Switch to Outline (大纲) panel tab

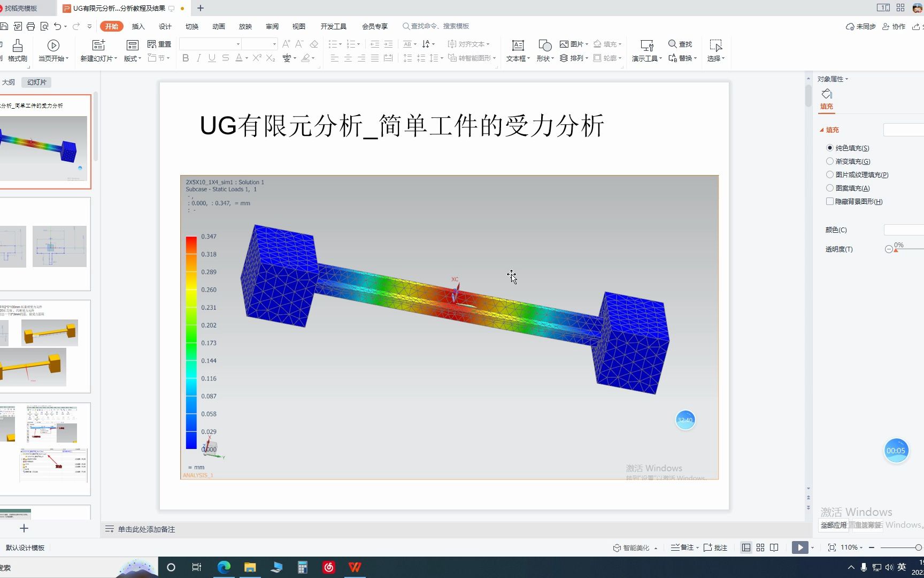coord(9,82)
